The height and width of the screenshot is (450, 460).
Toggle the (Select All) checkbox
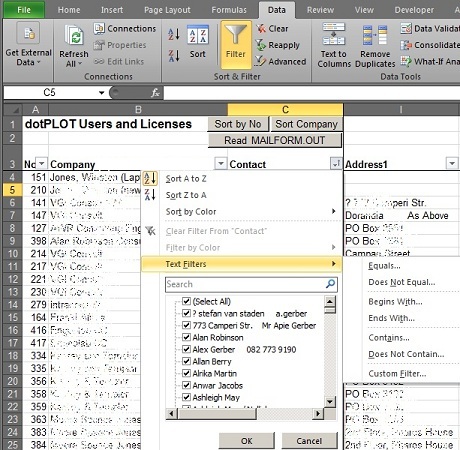pyautogui.click(x=186, y=301)
